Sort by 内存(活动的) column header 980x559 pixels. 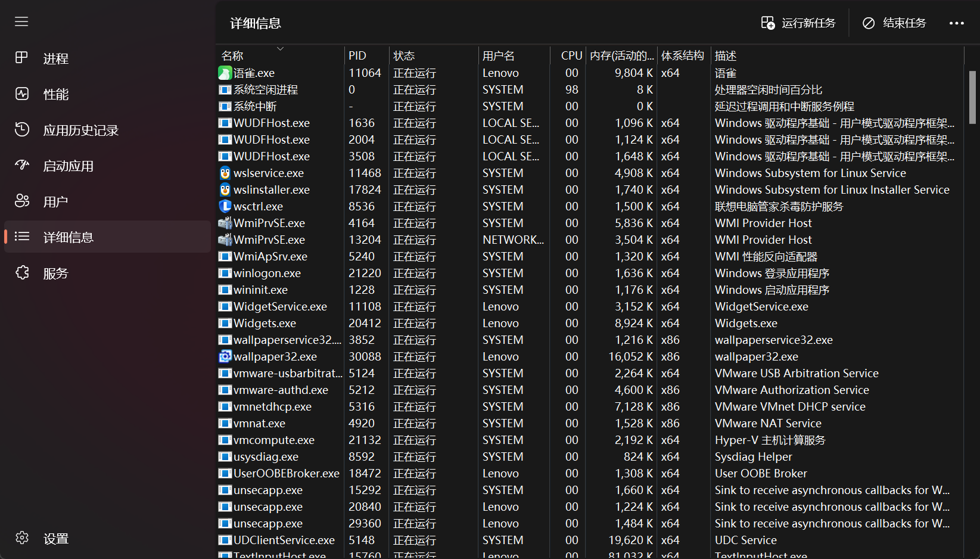click(x=622, y=55)
